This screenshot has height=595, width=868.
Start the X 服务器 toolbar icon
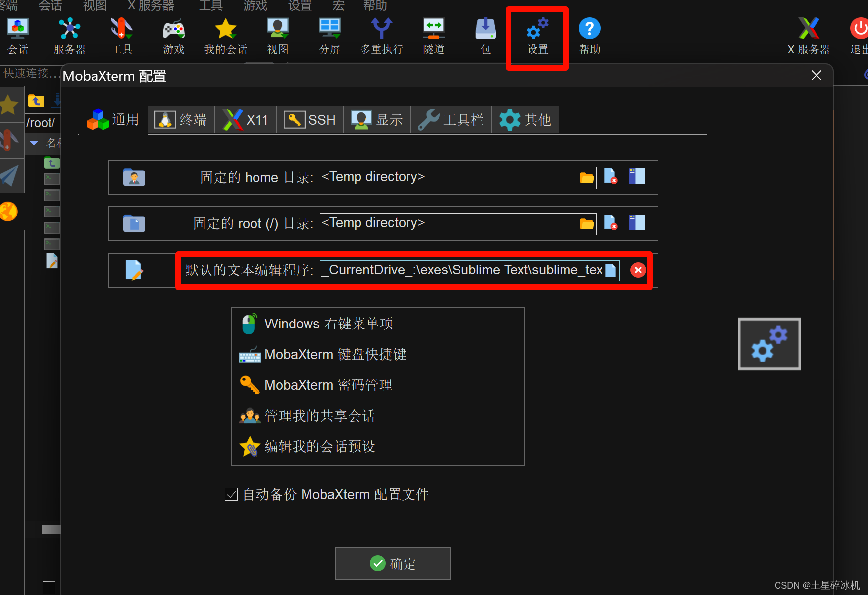(x=809, y=36)
